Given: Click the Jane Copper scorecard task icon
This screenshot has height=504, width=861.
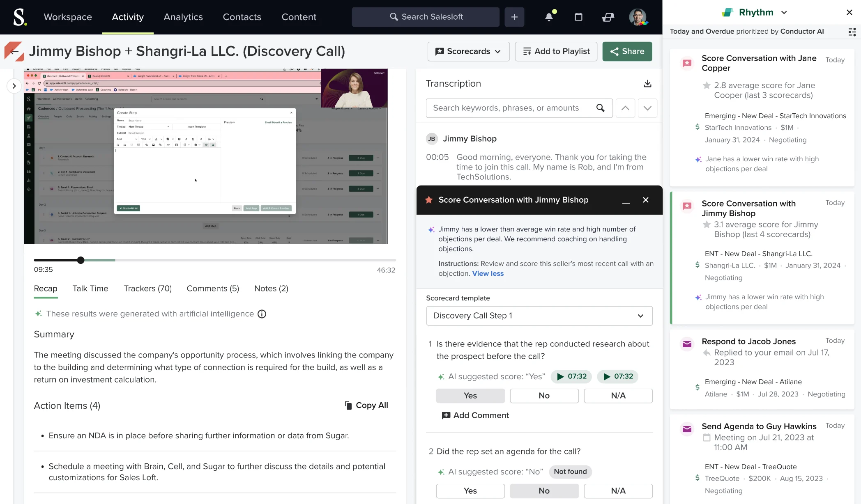Looking at the screenshot, I should click(x=687, y=63).
